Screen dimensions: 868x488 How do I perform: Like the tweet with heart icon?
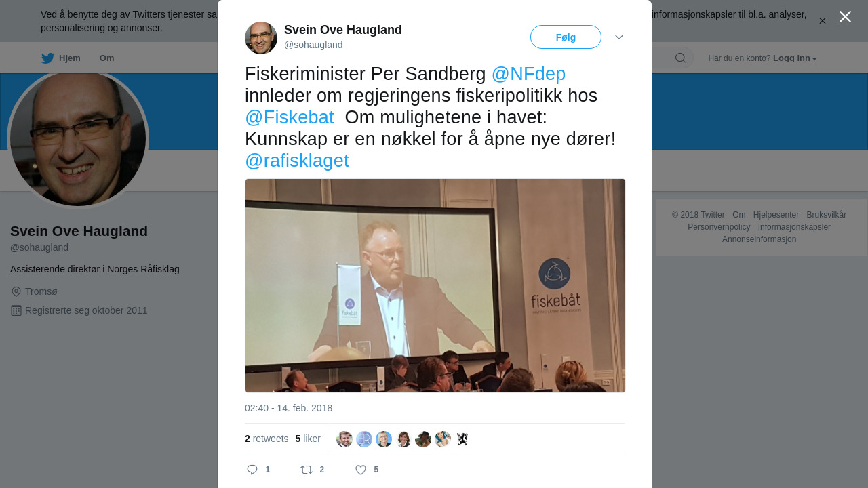(361, 470)
